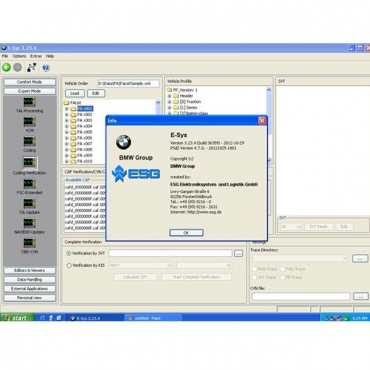Open the FSC-Extended module icon
The image size is (370, 370).
pyautogui.click(x=29, y=184)
